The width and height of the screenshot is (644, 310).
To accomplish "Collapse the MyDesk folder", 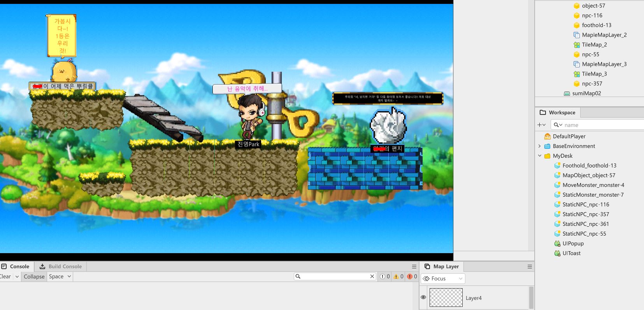I will tap(539, 156).
